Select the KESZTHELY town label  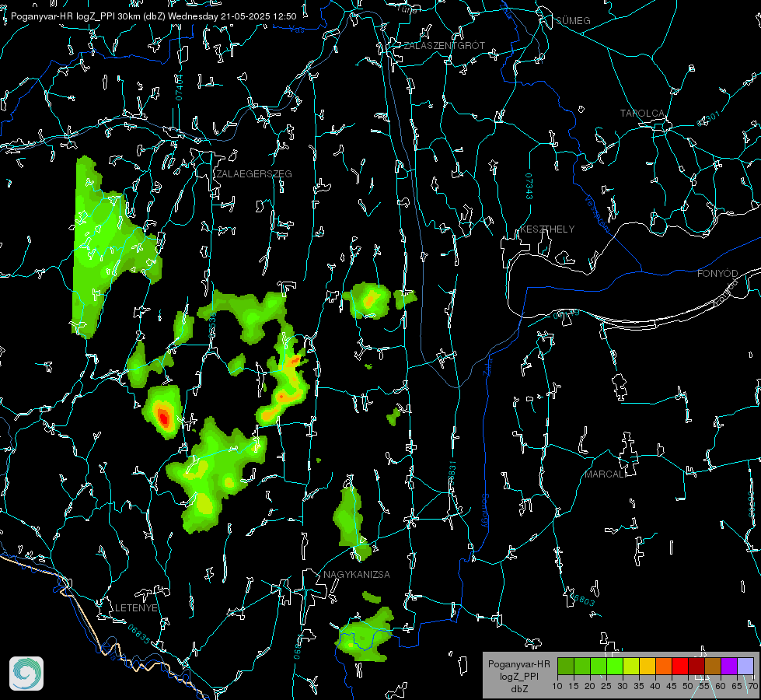tap(547, 229)
